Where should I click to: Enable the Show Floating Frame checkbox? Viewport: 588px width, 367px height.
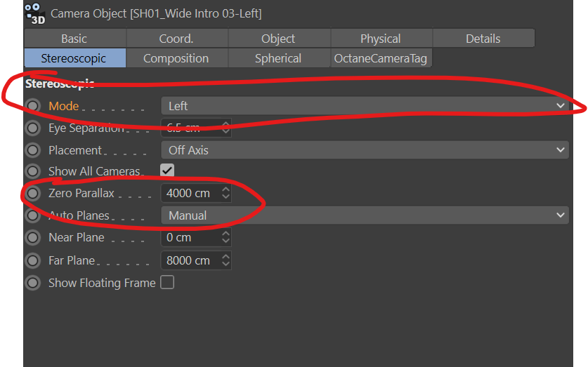[167, 283]
